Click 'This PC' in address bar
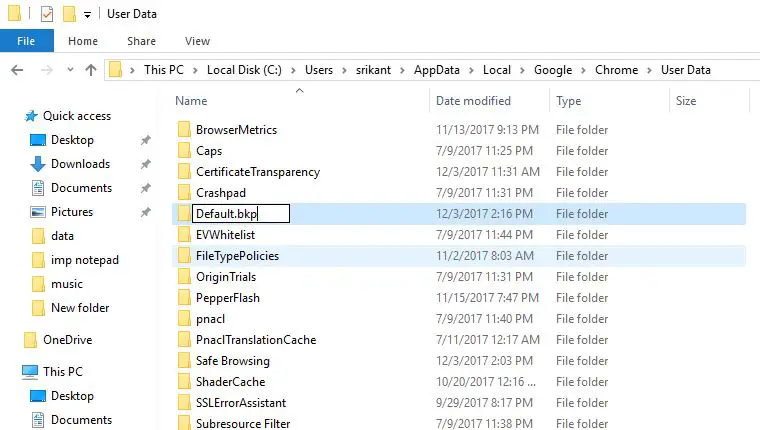 tap(164, 70)
